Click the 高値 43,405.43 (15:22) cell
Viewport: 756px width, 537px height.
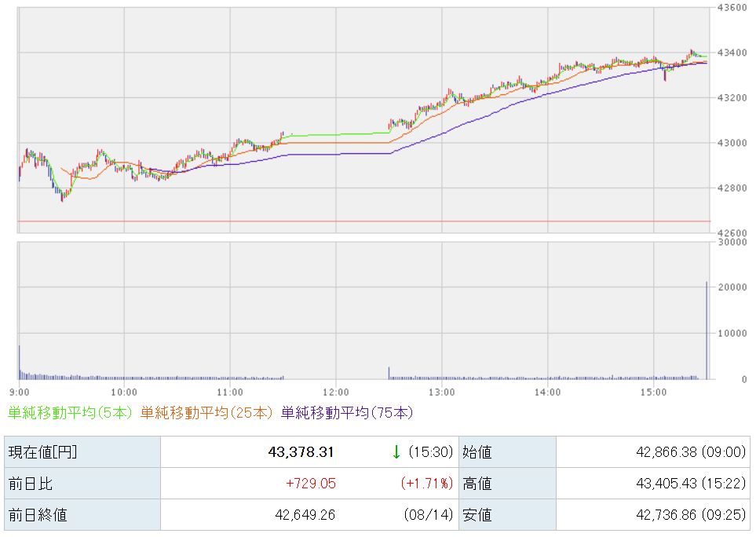[x=653, y=484]
